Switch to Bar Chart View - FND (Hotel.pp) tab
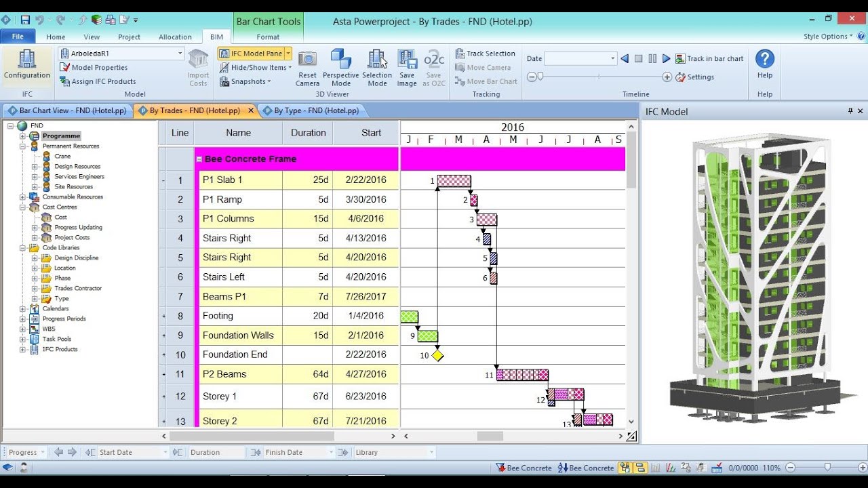 tap(68, 110)
